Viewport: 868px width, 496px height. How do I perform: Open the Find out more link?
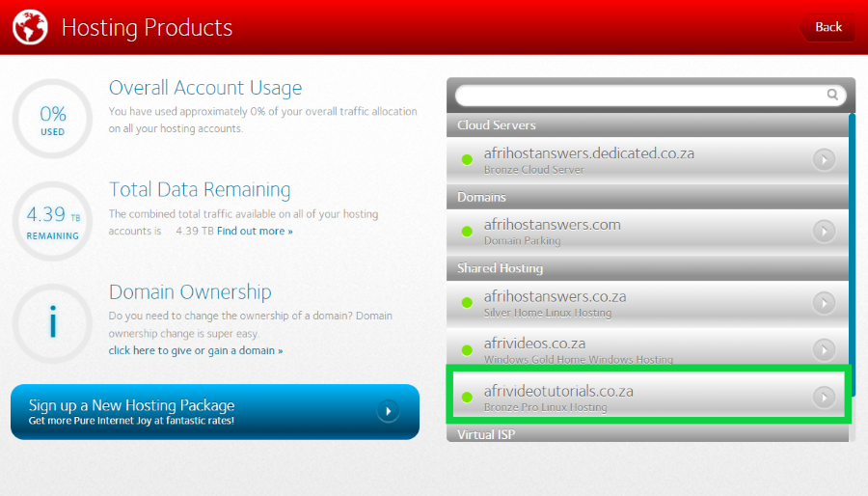(x=255, y=232)
